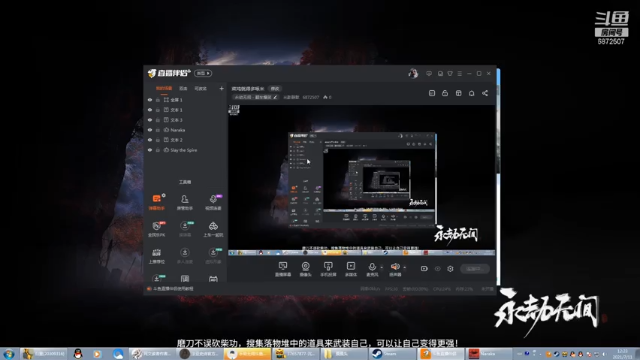Open the 弹幕助手 danmaku assistant tool

(x=157, y=202)
